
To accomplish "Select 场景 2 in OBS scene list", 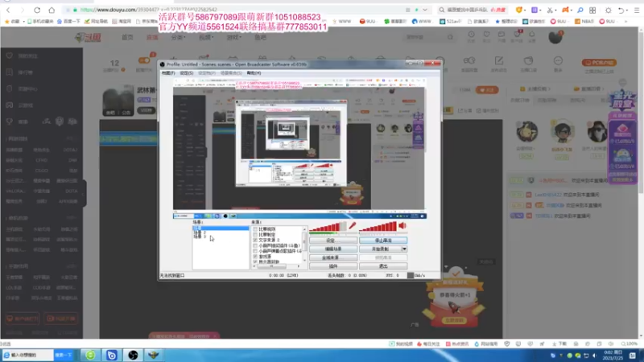I will pyautogui.click(x=199, y=232).
